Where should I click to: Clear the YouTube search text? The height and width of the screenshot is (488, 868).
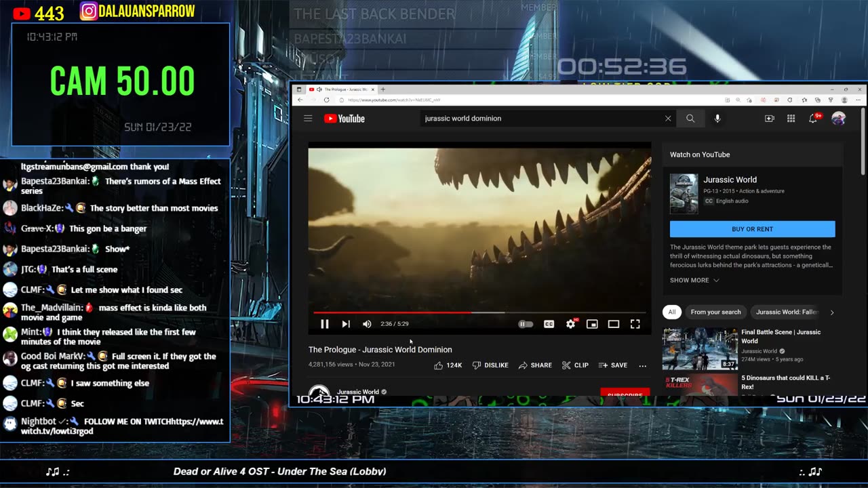coord(668,119)
